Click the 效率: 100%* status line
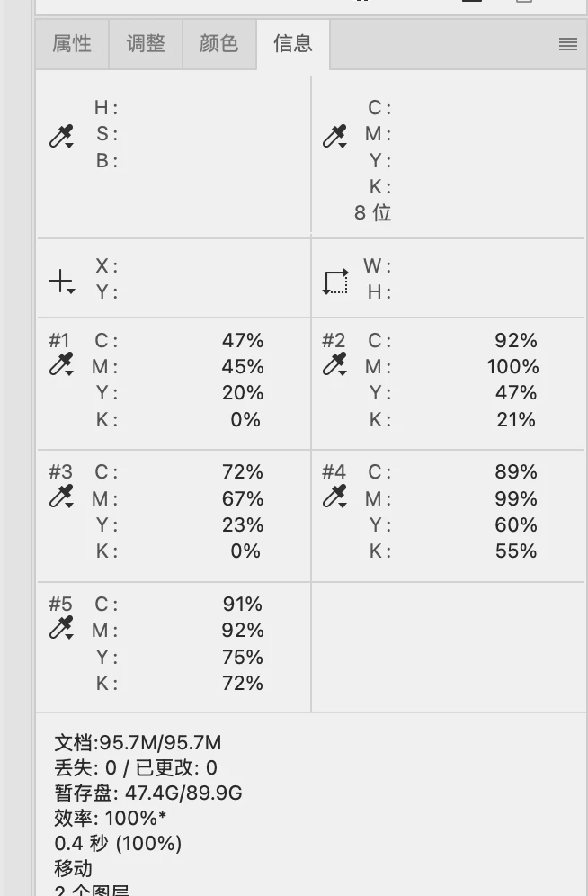588x896 pixels. [110, 819]
